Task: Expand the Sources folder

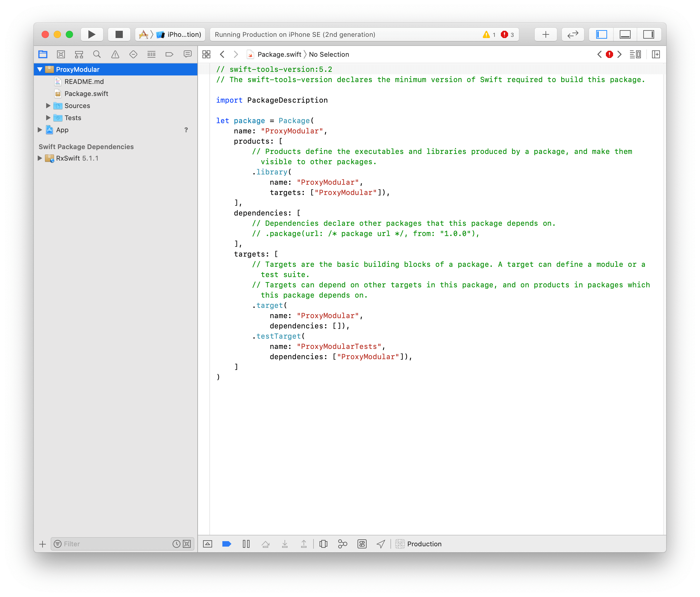Action: [48, 105]
